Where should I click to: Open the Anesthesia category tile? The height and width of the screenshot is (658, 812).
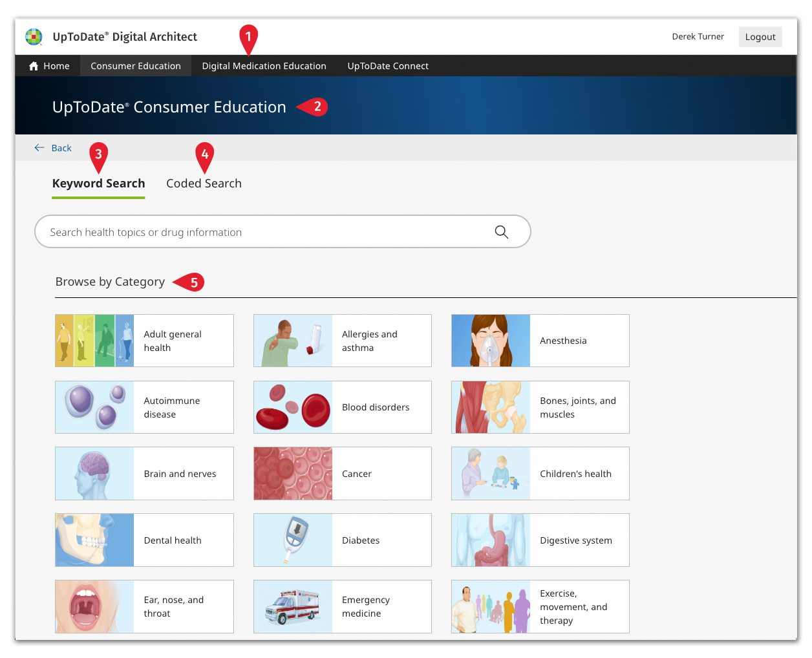click(x=540, y=341)
